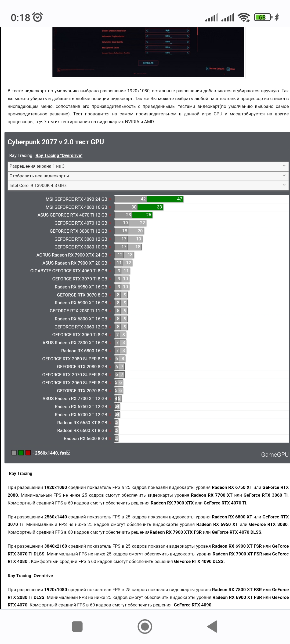Click the RTX 4070 Ti green bar showing 26
Viewport: 290px width, 644px height.
tap(142, 215)
